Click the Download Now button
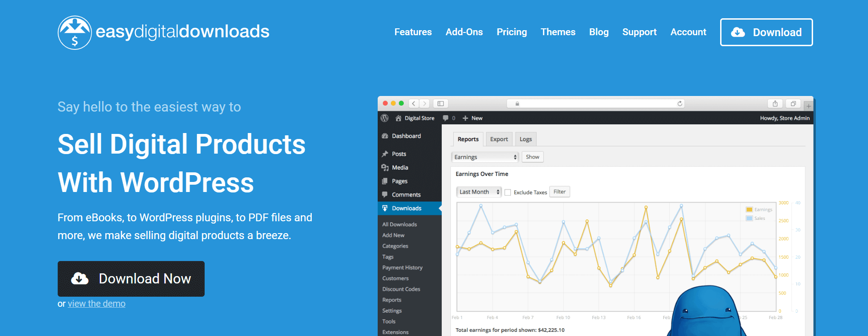Screen dimensions: 868x336 point(131,278)
